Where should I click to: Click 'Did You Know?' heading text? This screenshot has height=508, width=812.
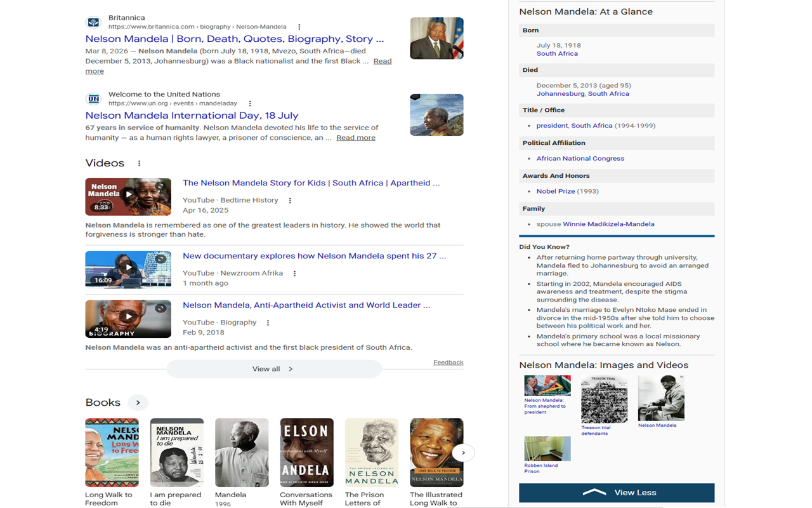tap(544, 247)
